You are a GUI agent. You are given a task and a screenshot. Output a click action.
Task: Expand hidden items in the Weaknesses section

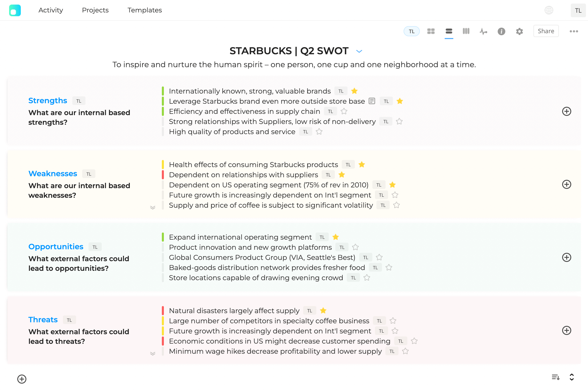coord(153,207)
